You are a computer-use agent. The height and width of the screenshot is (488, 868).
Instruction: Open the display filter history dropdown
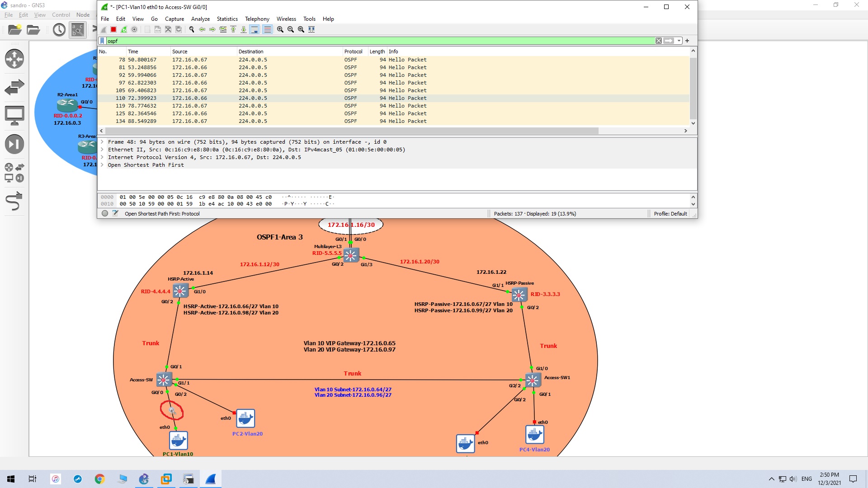(679, 41)
